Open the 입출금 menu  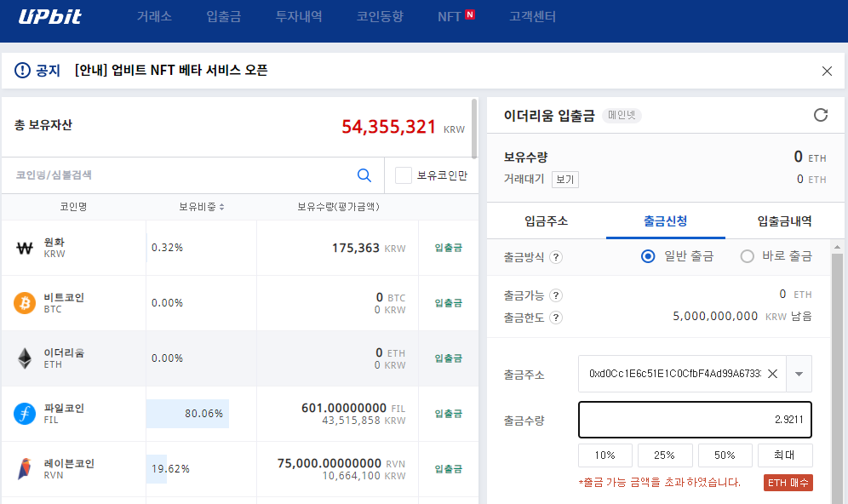(x=223, y=17)
